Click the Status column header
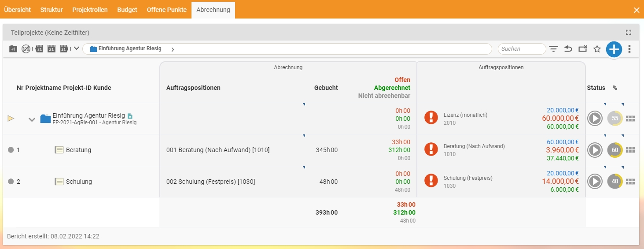The width and height of the screenshot is (644, 249). click(596, 88)
